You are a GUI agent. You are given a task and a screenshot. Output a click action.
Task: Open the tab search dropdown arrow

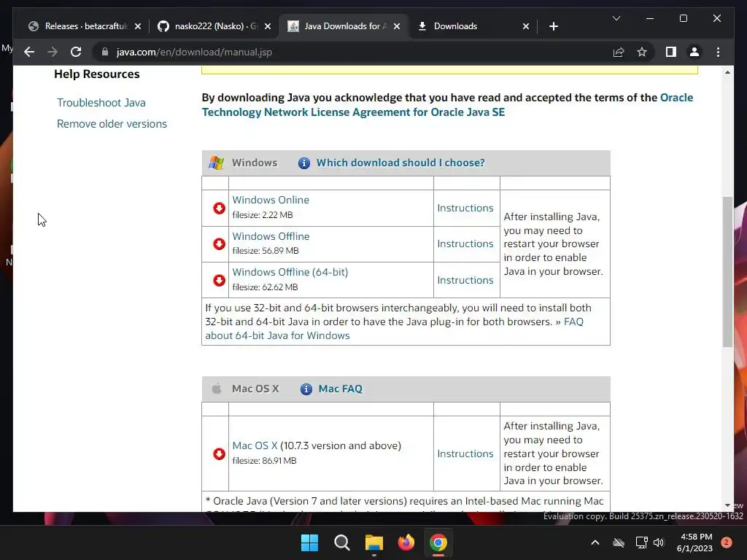616,18
